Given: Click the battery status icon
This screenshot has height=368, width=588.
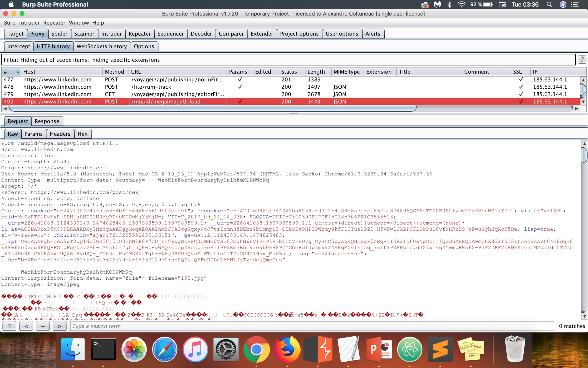Looking at the screenshot, I should (488, 4).
